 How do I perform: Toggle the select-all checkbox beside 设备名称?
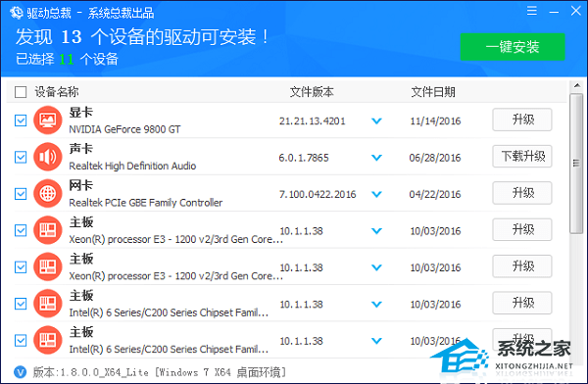click(21, 92)
